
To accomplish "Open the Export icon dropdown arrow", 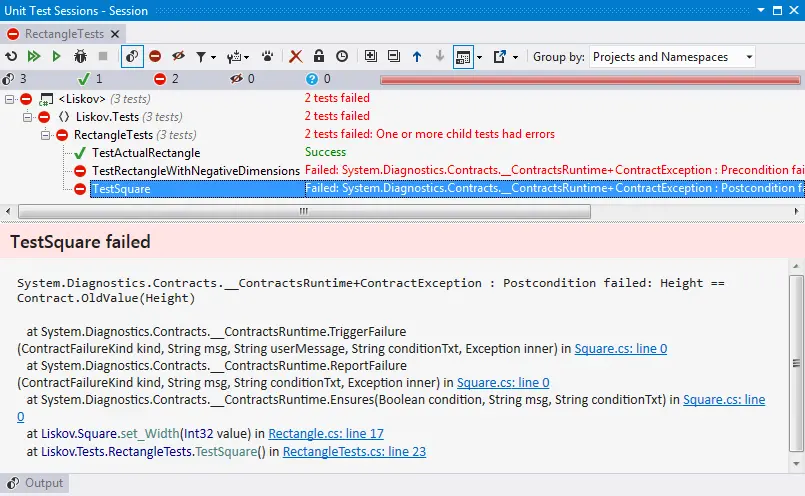I will tap(515, 58).
